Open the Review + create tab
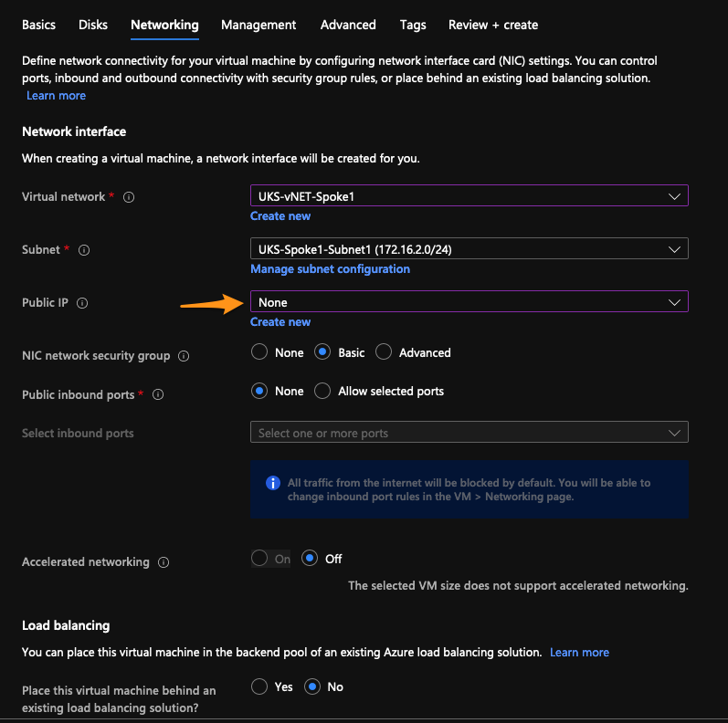This screenshot has width=728, height=723. tap(493, 25)
